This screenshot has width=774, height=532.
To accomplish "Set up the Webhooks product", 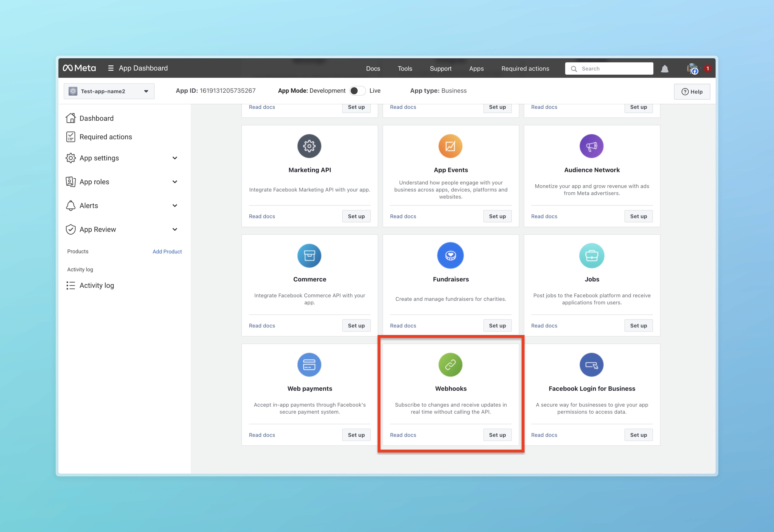I will point(497,435).
